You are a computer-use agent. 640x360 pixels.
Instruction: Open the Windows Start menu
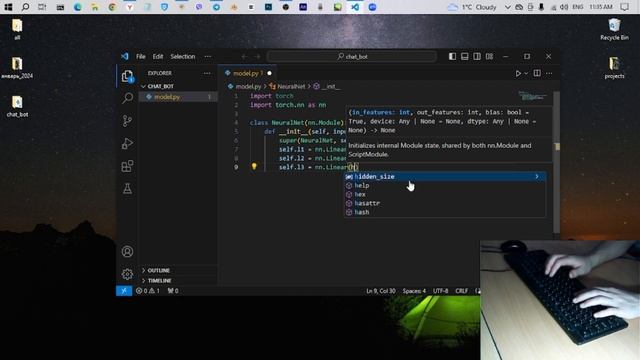pos(8,7)
